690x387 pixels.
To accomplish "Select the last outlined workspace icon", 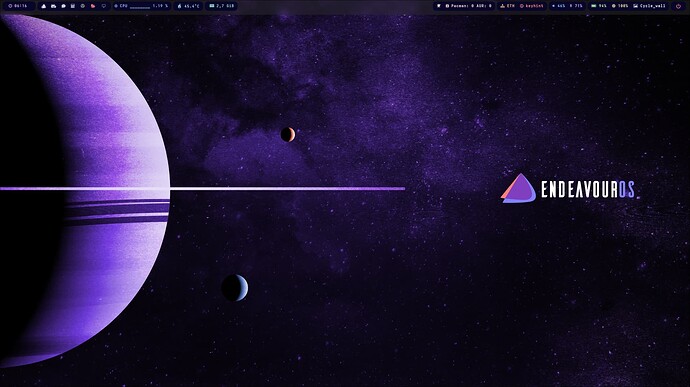I will click(104, 6).
